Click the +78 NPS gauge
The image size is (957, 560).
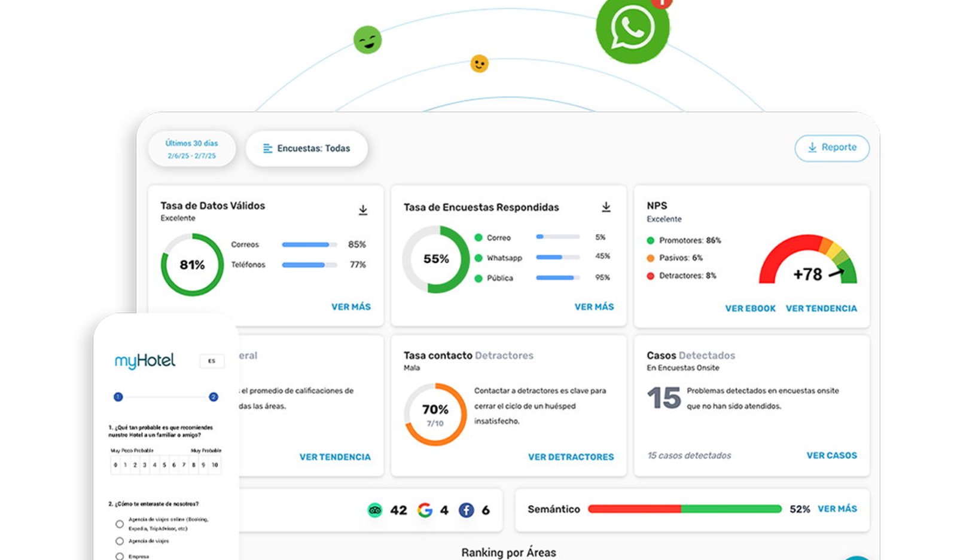pos(808,259)
